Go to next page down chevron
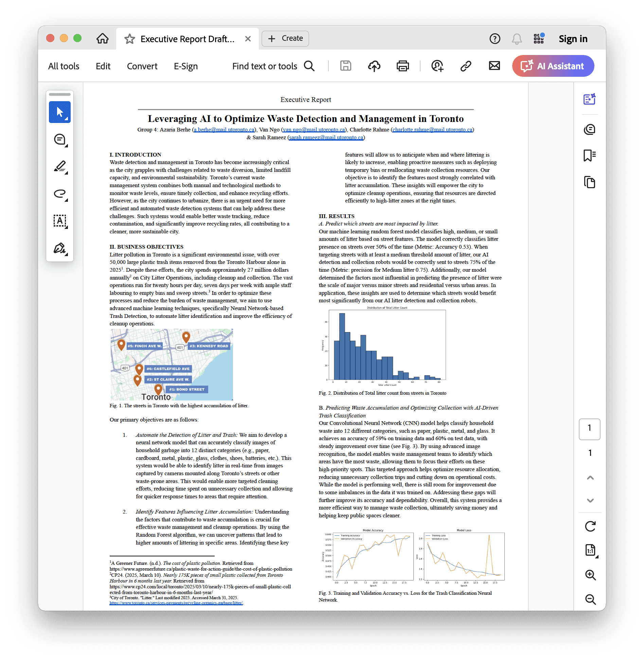 coord(590,500)
